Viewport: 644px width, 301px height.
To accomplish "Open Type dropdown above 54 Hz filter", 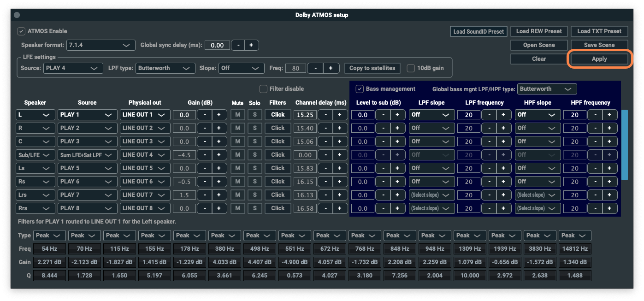I will [49, 236].
